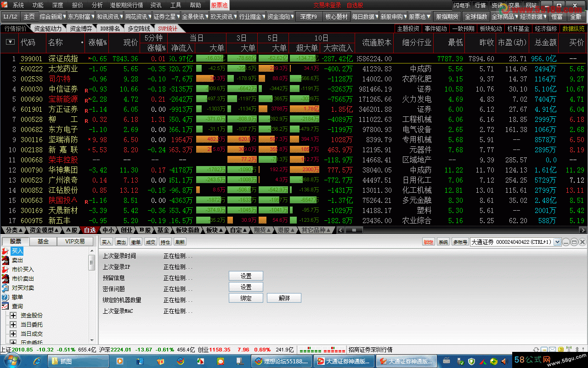Click the sidebar scrollbar down arrow
Viewport: 588px width, 368px height.
click(x=92, y=341)
